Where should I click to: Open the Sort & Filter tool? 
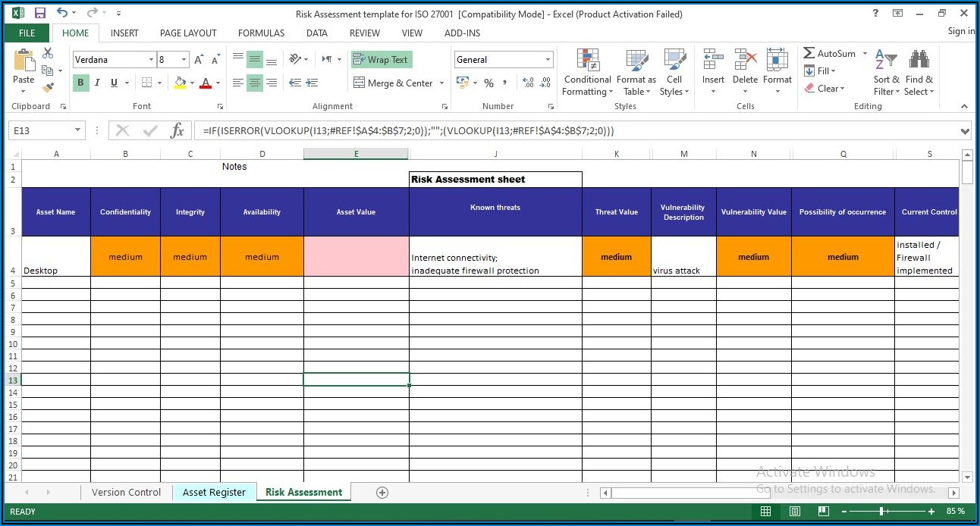(x=885, y=74)
